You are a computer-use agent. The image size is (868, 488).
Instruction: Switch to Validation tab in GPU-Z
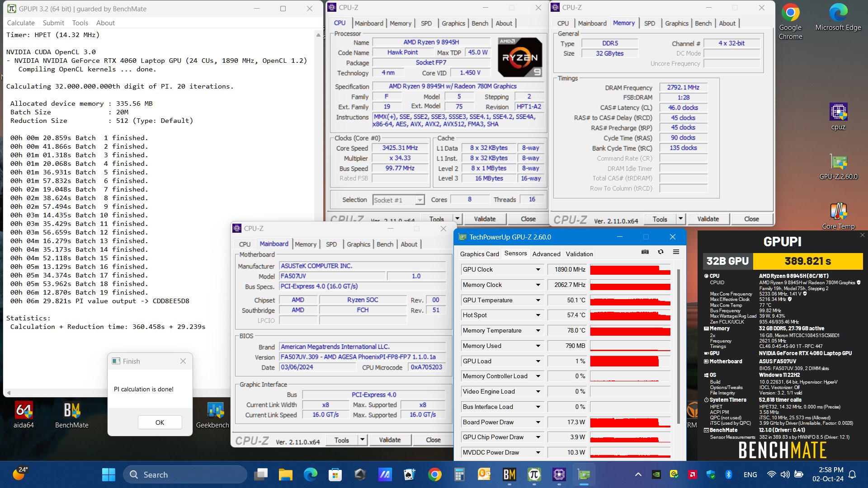[x=579, y=254]
